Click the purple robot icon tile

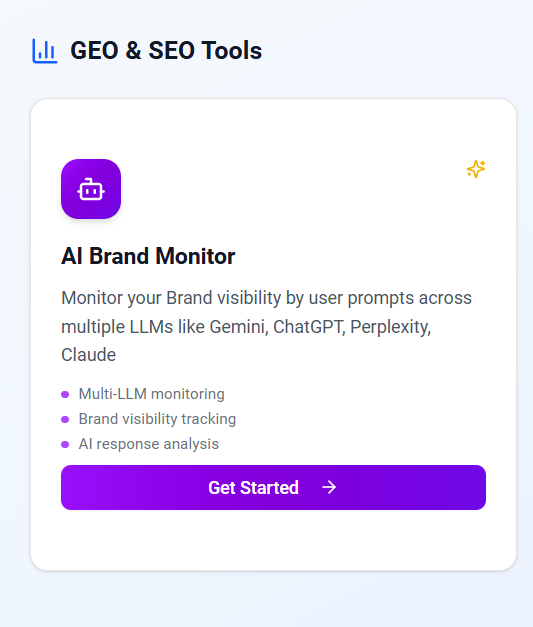(x=91, y=189)
